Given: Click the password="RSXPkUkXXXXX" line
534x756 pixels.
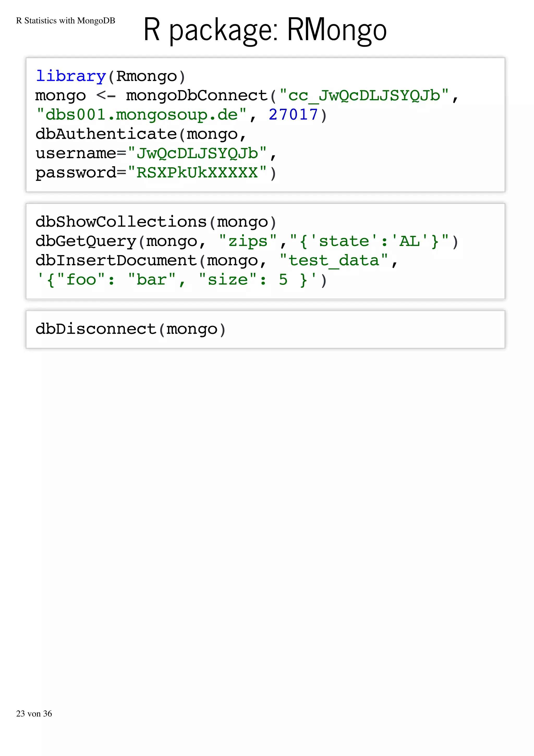Looking at the screenshot, I should [156, 173].
